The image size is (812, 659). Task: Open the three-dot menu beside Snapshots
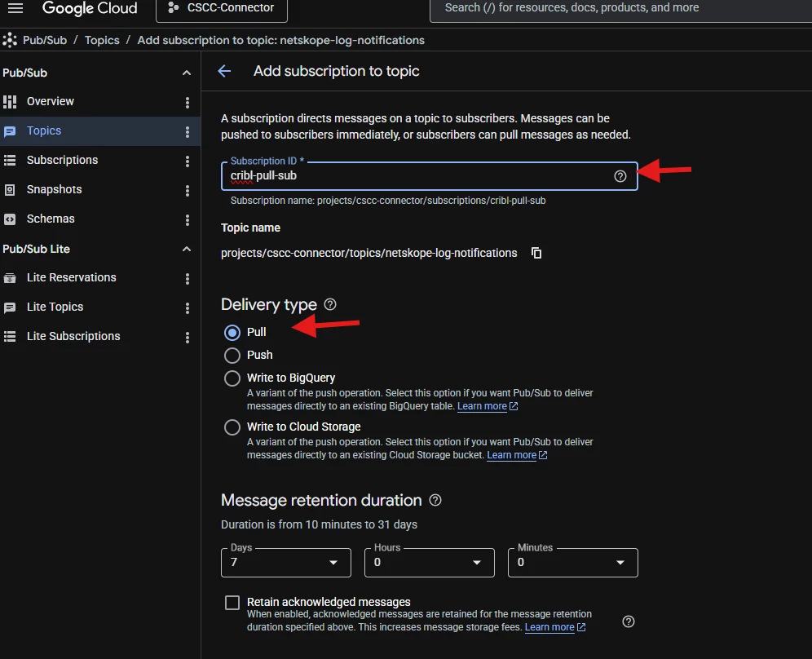tap(187, 191)
